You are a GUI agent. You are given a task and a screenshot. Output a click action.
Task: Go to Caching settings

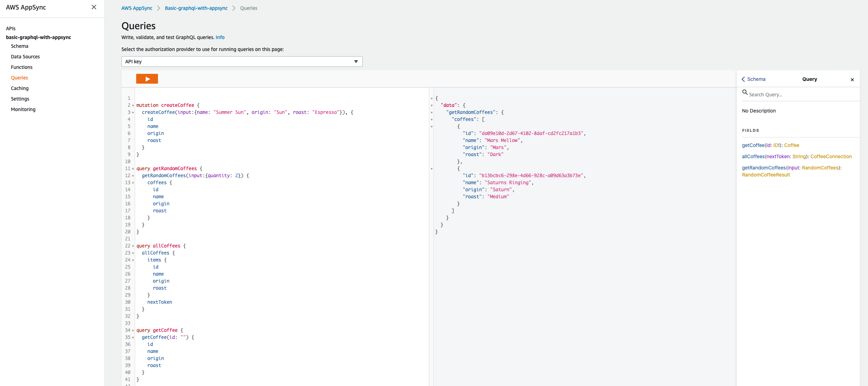point(20,88)
